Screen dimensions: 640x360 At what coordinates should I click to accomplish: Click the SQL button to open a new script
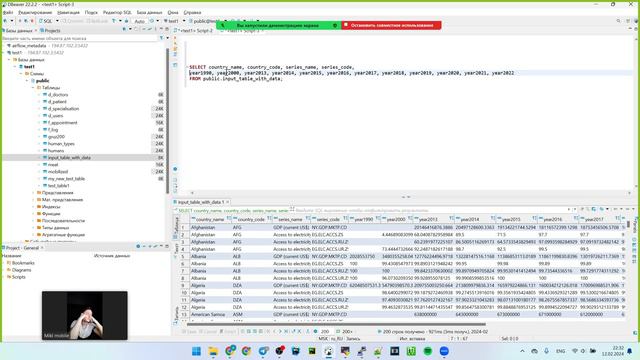pos(46,21)
